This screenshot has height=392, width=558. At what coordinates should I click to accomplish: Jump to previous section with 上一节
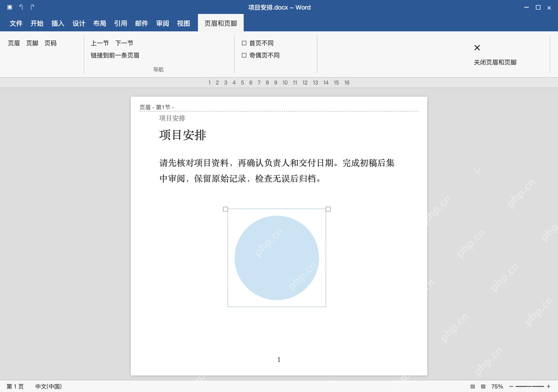[x=100, y=43]
